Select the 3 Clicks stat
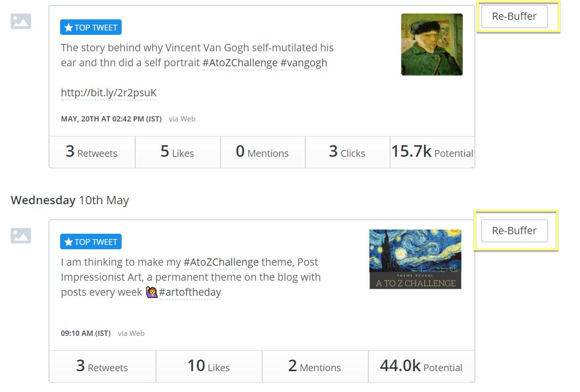The image size is (580, 392). click(347, 152)
